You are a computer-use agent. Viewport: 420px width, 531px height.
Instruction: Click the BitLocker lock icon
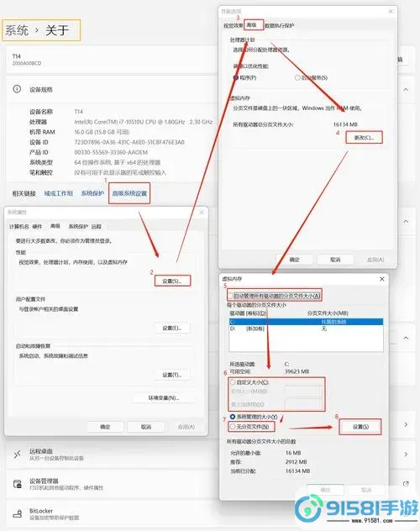pos(18,513)
